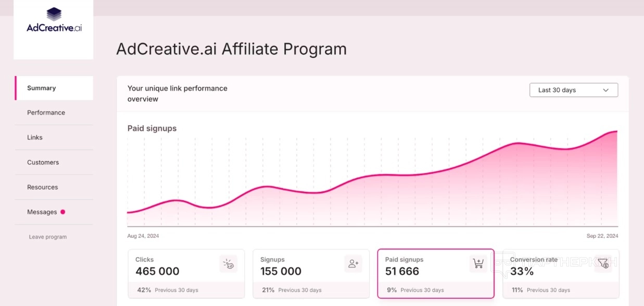The height and width of the screenshot is (306, 644).
Task: Click the 33% Conversion rate value
Action: point(522,271)
